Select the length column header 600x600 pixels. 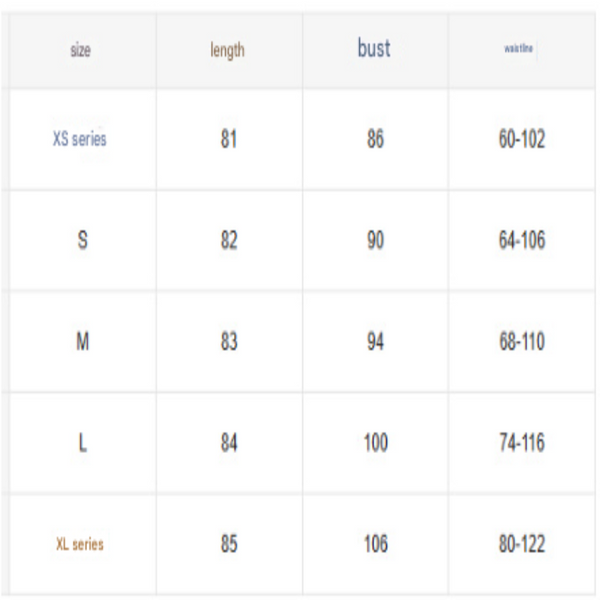tap(229, 50)
